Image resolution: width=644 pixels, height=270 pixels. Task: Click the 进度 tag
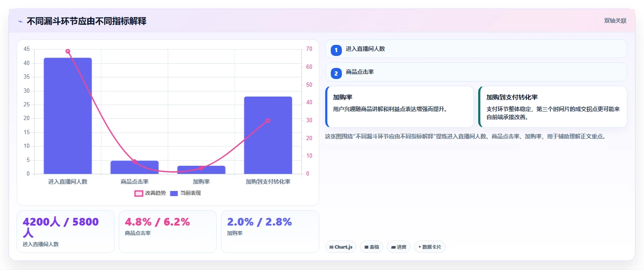399,247
